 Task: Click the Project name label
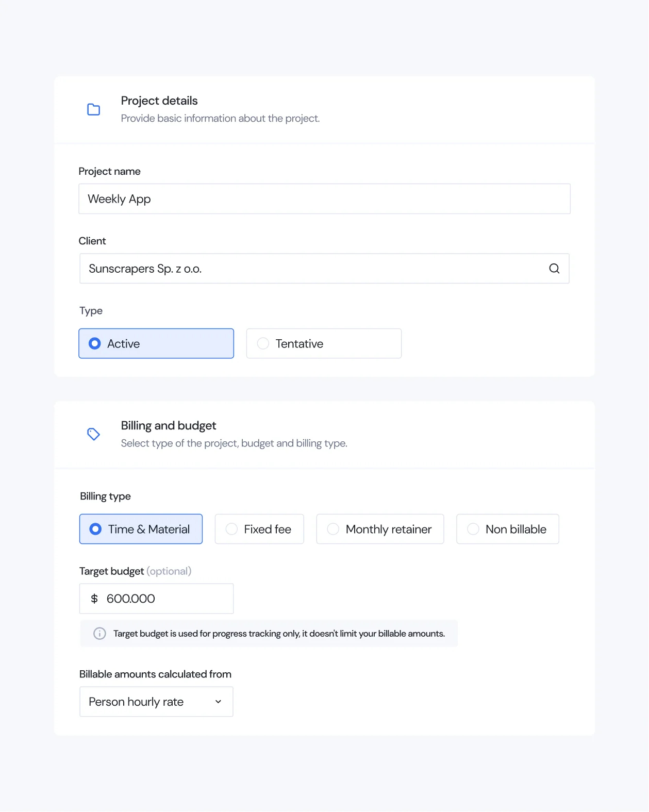(x=109, y=172)
